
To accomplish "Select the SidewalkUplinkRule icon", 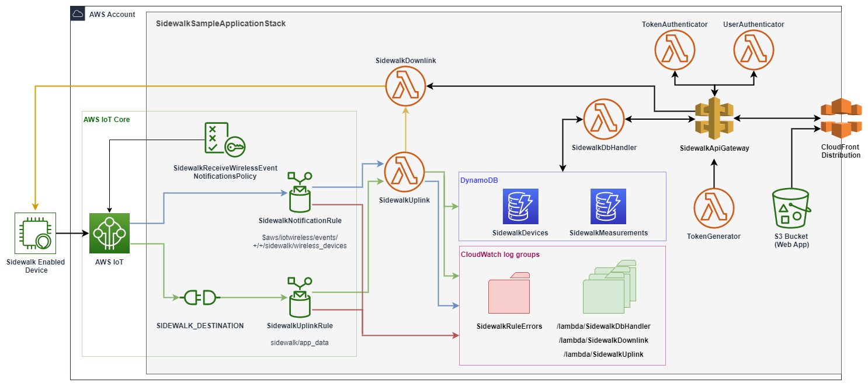I will (300, 297).
